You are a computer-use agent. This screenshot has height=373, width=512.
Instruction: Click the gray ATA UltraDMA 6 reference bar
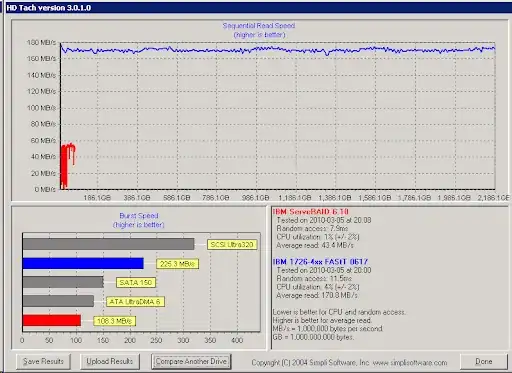[58, 301]
